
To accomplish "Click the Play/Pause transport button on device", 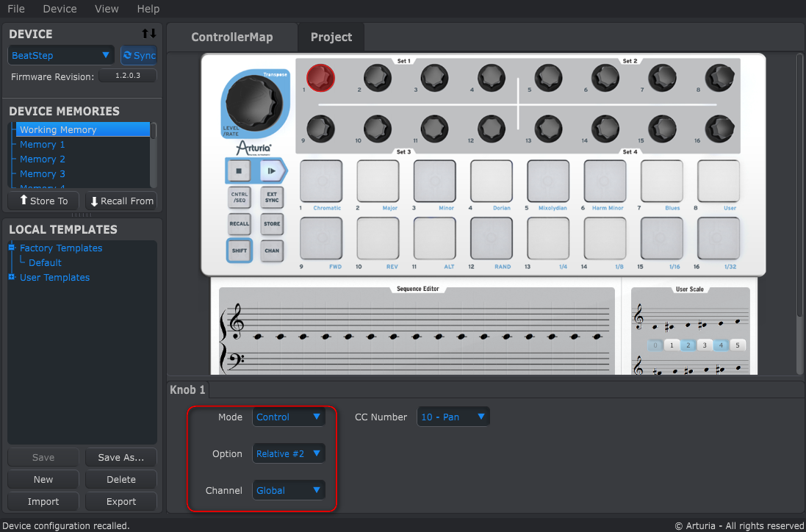I will coord(271,171).
